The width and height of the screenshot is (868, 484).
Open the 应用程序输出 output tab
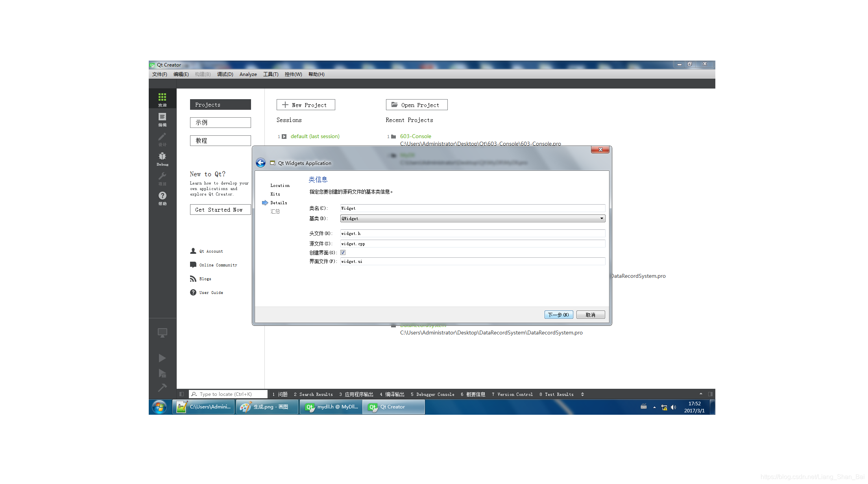click(x=356, y=394)
